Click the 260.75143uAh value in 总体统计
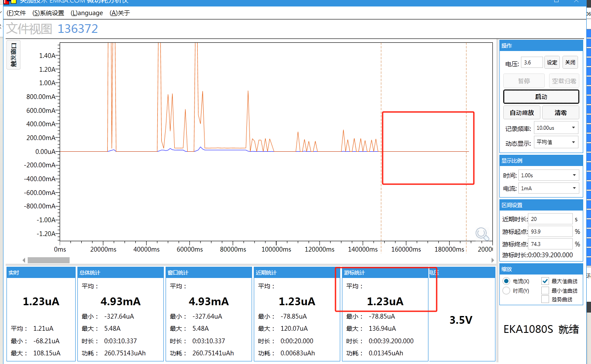Viewport: 591px width, 364px height. point(125,353)
